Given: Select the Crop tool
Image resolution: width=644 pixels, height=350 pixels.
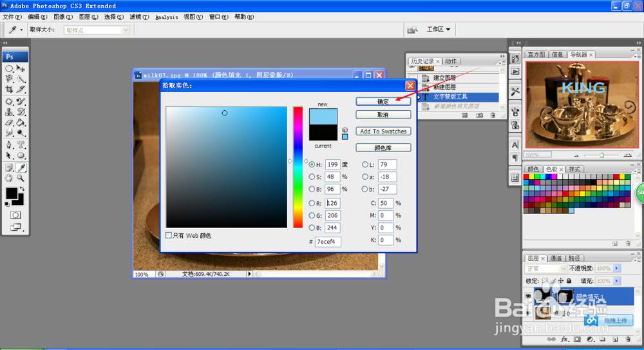Looking at the screenshot, I should (9, 89).
